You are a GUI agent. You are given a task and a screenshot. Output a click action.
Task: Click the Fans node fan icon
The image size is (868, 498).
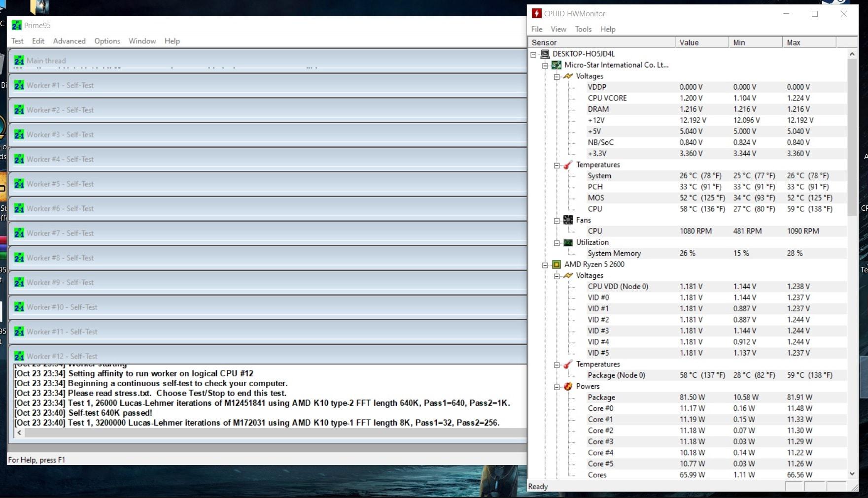(568, 220)
